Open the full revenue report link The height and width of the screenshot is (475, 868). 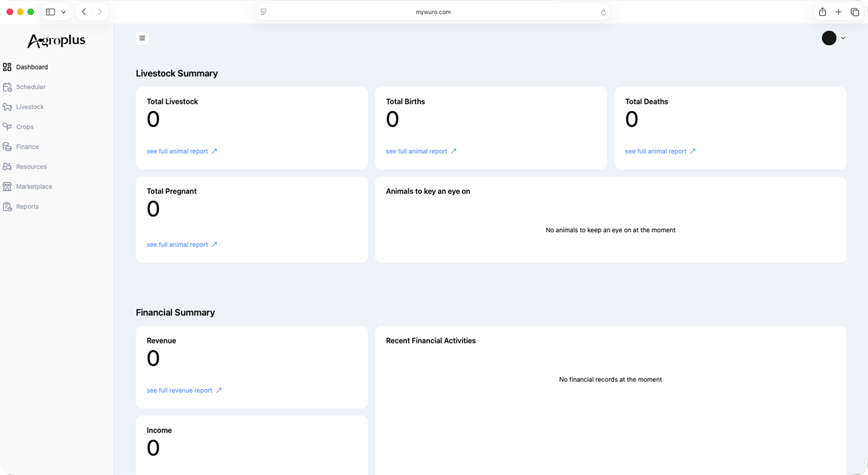(184, 391)
